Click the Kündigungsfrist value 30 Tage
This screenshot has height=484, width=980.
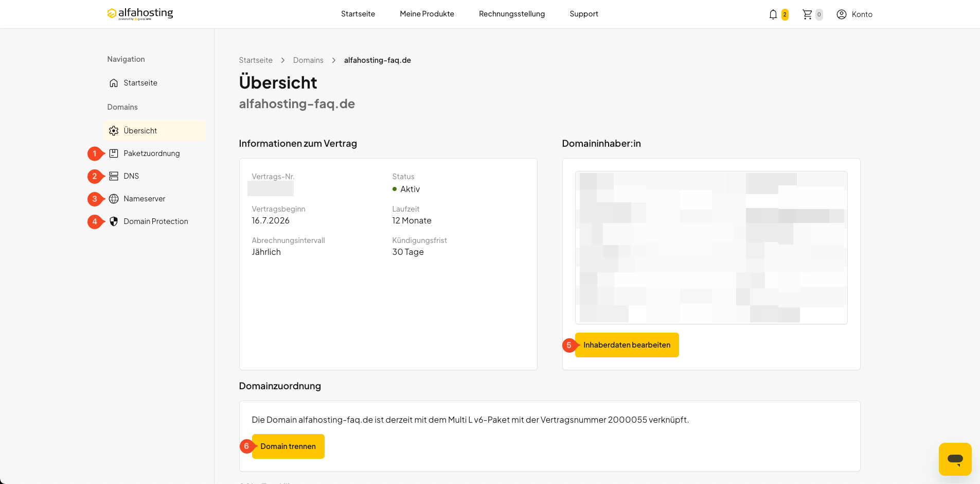[408, 252]
